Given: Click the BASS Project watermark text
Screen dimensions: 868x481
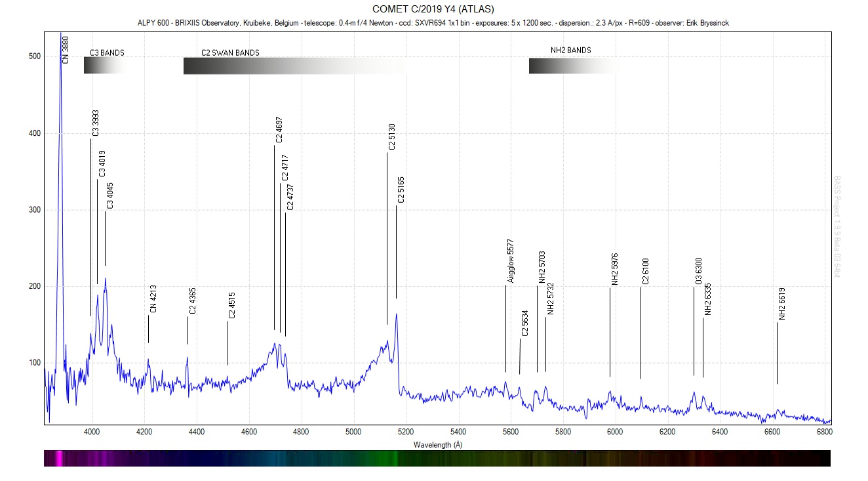Looking at the screenshot, I should 837,226.
